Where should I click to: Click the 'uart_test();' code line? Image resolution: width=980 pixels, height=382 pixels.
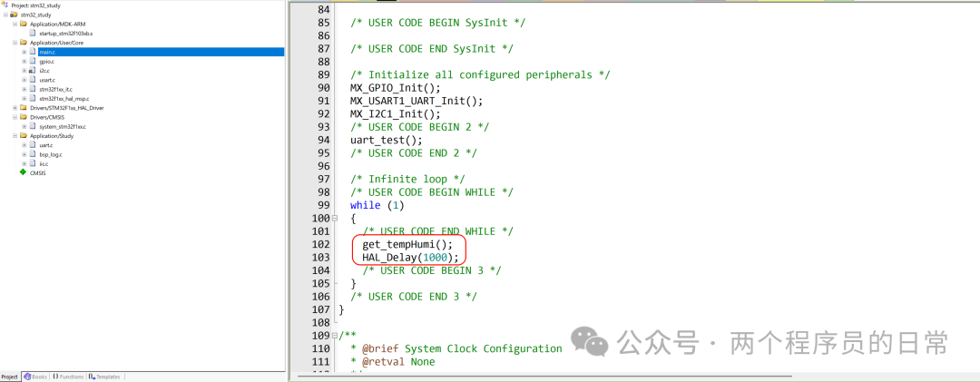pos(387,140)
